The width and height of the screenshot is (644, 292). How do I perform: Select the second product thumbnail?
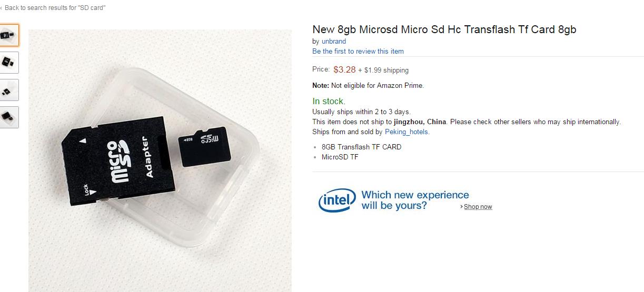point(9,63)
